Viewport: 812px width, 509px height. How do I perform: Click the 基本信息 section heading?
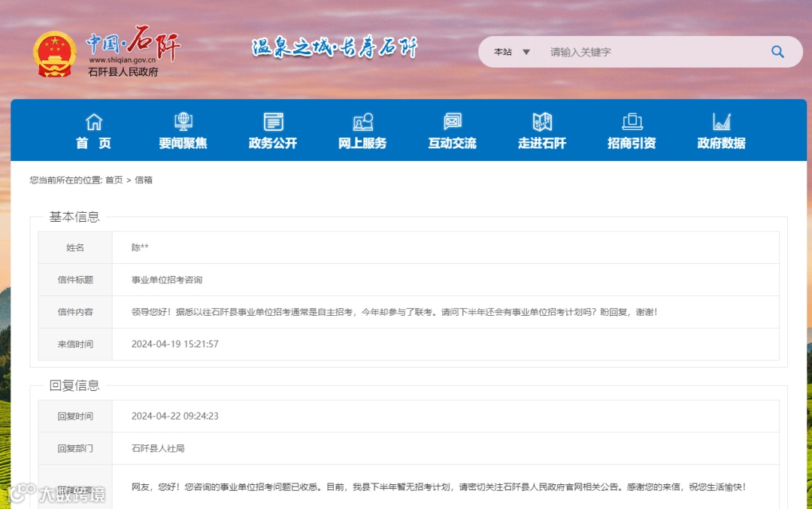coord(74,217)
